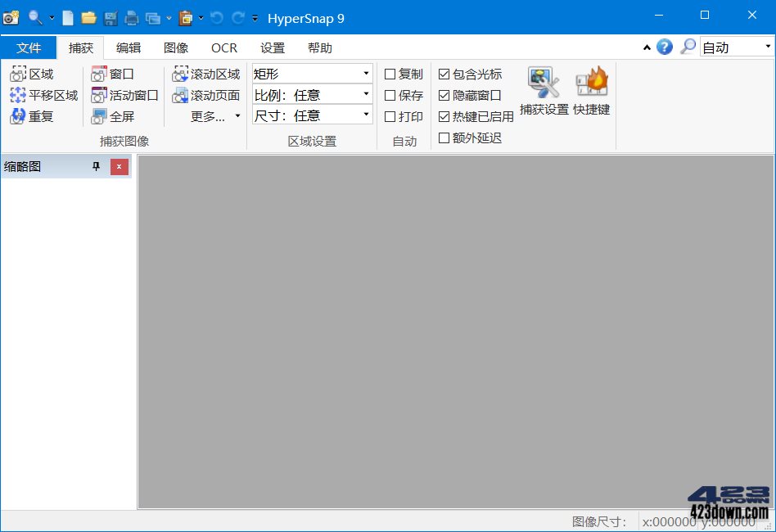The image size is (776, 532).
Task: Click the 缩略图 panel title
Action: coord(22,167)
